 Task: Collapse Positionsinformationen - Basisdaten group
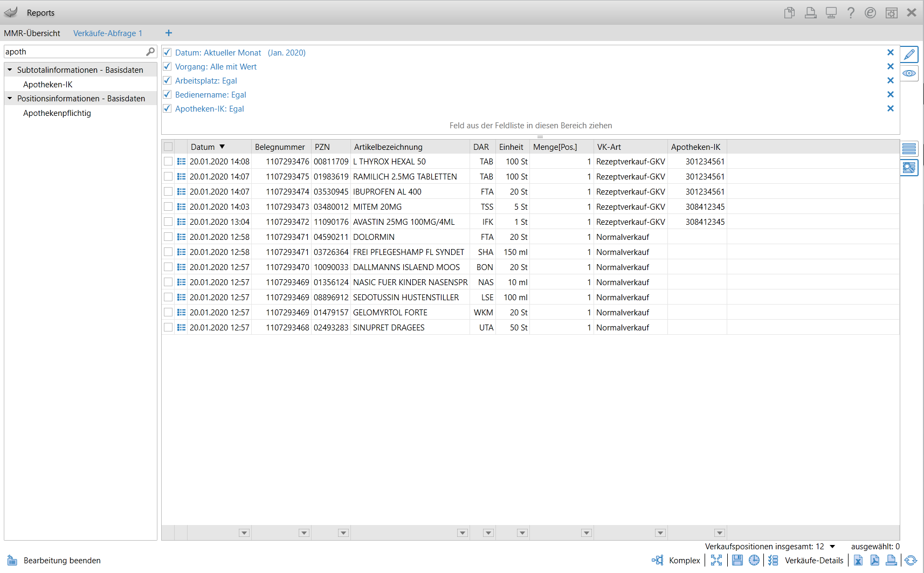click(x=10, y=98)
